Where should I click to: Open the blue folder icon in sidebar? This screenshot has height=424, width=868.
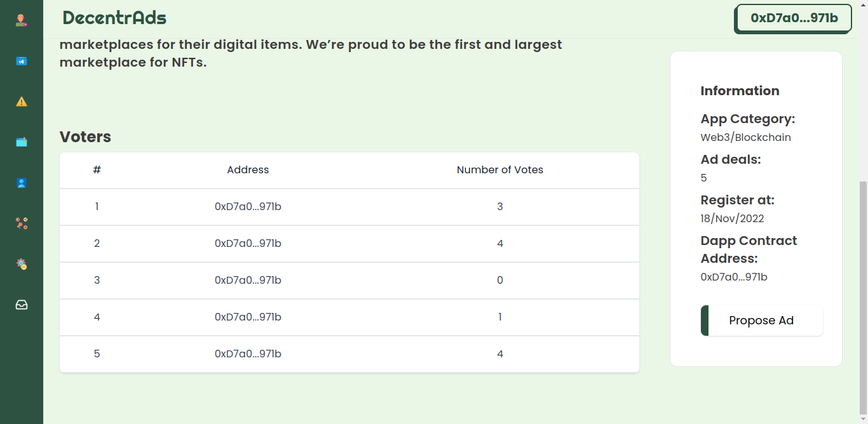pos(22,142)
